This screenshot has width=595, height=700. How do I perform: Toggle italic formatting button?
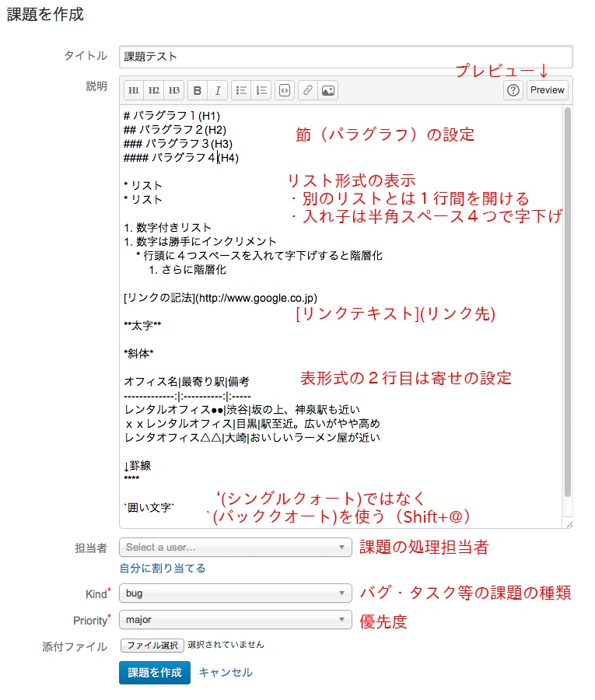coord(218,91)
